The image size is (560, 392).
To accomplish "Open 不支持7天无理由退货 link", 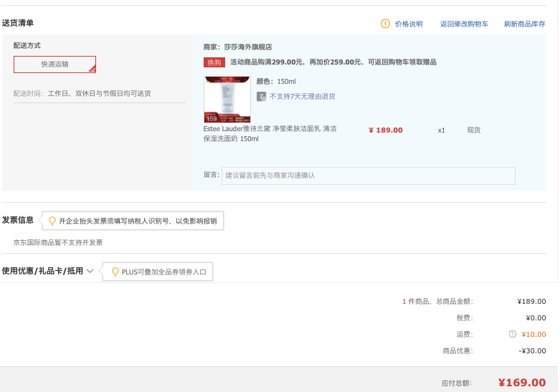I will 302,97.
